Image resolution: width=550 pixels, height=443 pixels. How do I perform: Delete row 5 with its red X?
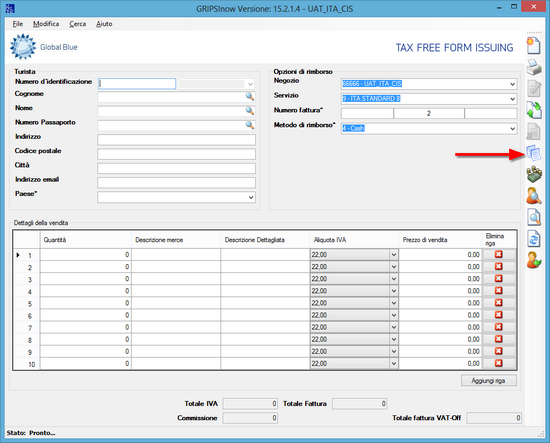(498, 303)
